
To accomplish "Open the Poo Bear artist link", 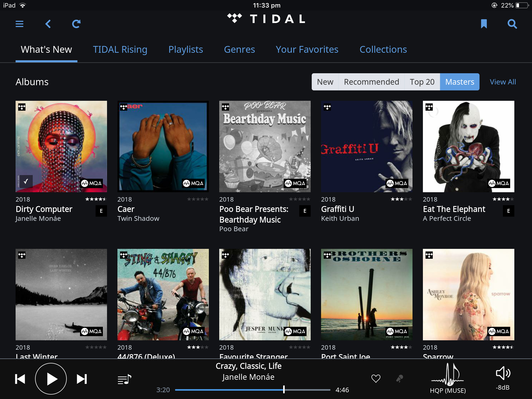I will 234,229.
